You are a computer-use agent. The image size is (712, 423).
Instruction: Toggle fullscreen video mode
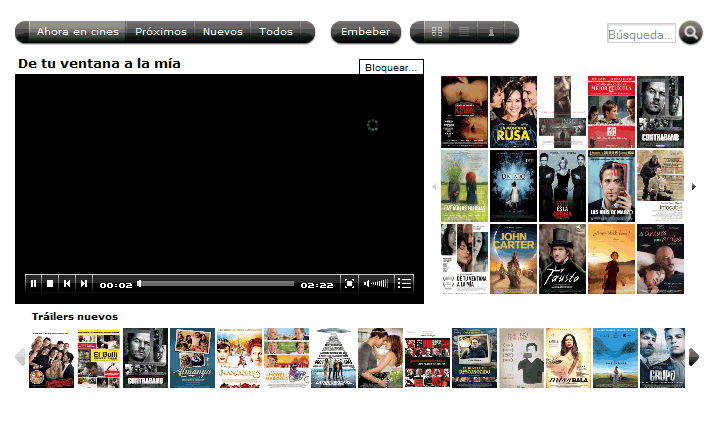(349, 284)
